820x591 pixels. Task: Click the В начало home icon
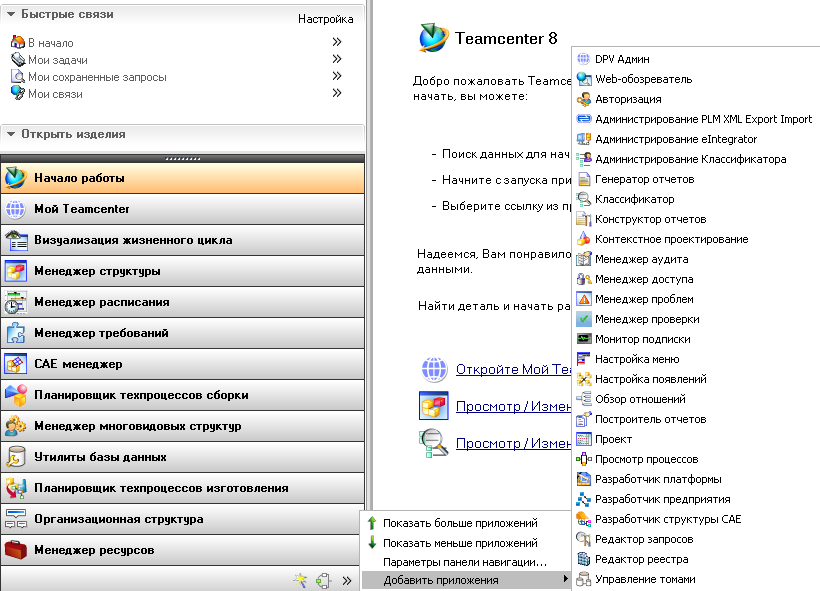click(18, 42)
